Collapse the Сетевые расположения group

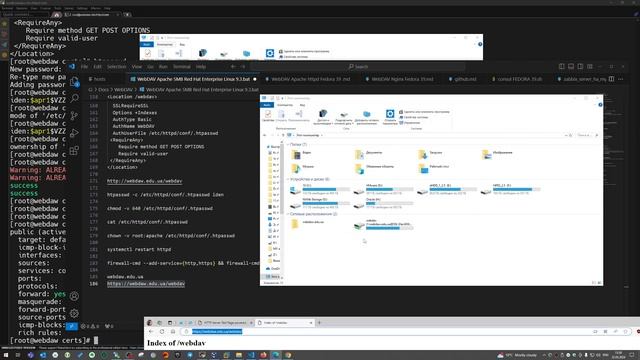288,214
